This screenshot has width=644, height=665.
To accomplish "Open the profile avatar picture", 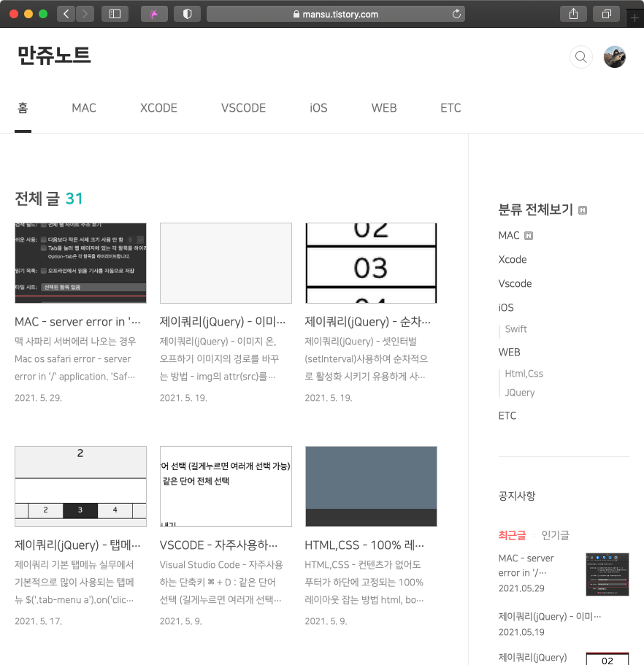I will tap(614, 57).
